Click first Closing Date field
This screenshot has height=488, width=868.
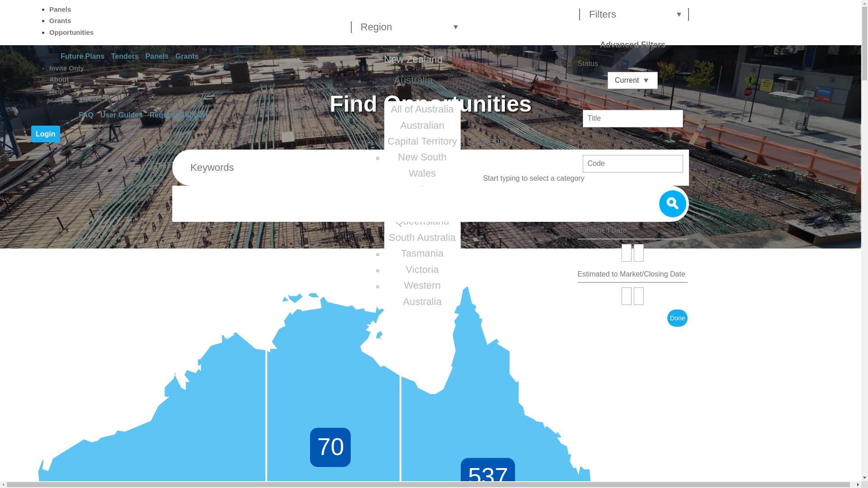pos(626,296)
